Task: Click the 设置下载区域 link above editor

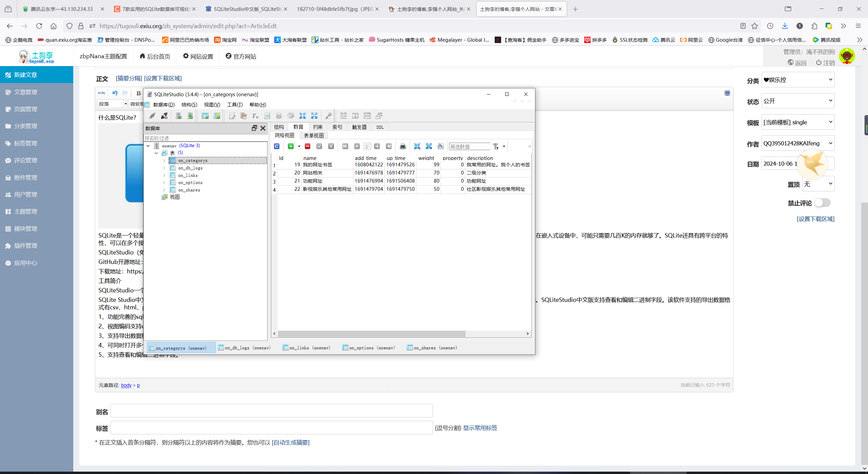Action: coord(163,78)
